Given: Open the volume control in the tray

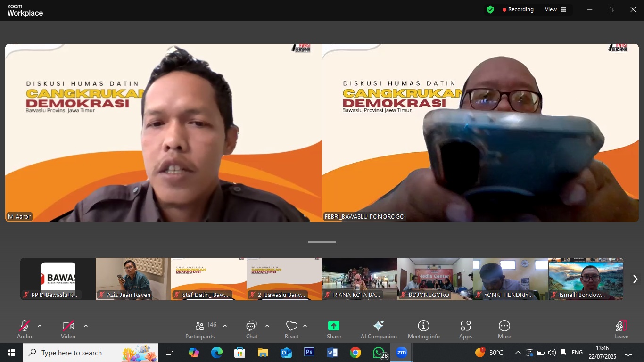Looking at the screenshot, I should coord(552,353).
